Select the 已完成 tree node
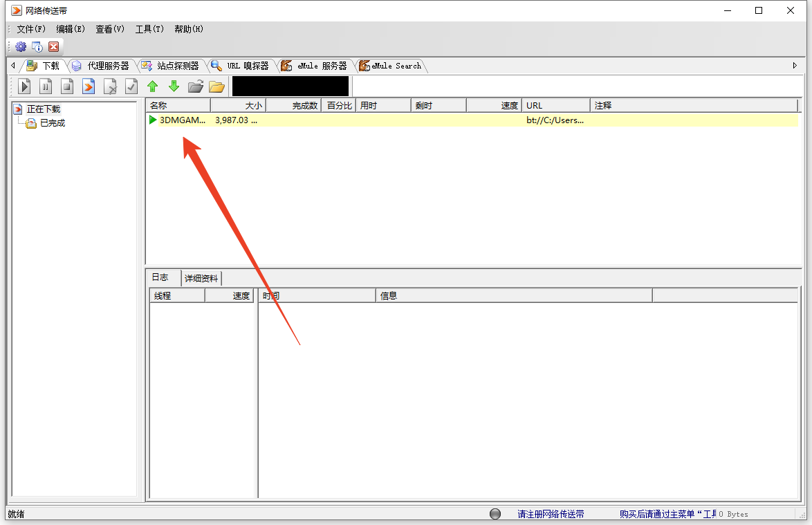Screen dimensions: 812x525 point(53,123)
